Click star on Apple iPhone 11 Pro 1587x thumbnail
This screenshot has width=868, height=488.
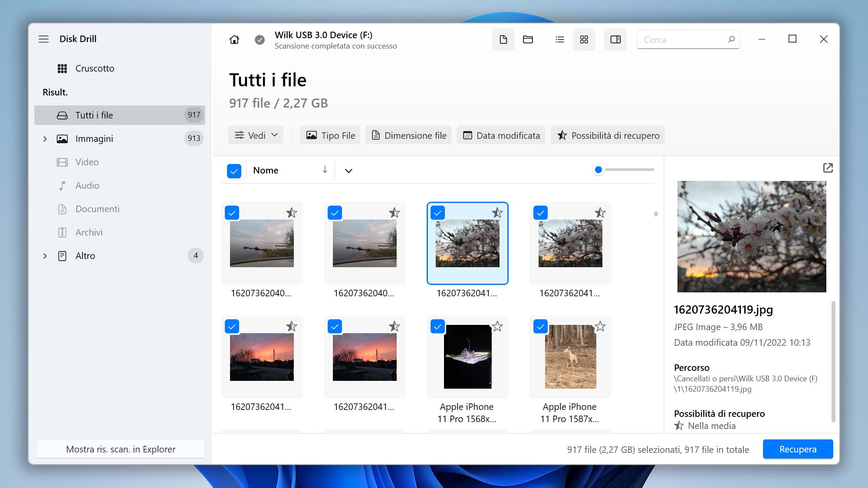pyautogui.click(x=600, y=326)
